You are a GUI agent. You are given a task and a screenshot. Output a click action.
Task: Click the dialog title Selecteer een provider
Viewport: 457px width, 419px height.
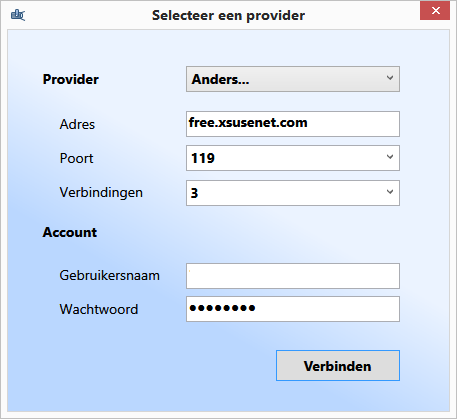click(228, 16)
